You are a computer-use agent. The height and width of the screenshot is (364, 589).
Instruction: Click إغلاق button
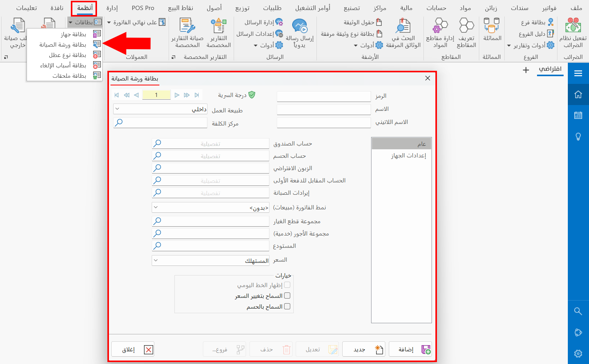coord(133,349)
